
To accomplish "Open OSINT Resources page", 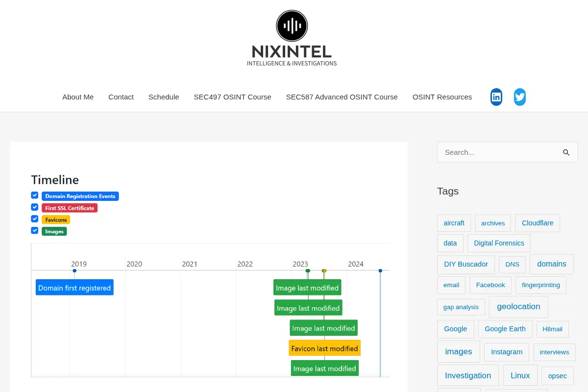I will coord(442,97).
